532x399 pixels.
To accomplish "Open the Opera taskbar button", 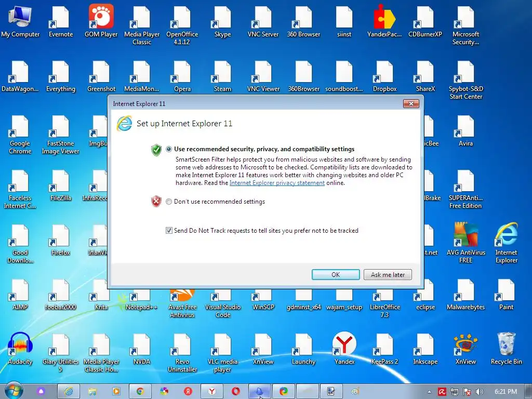I will click(x=236, y=392).
